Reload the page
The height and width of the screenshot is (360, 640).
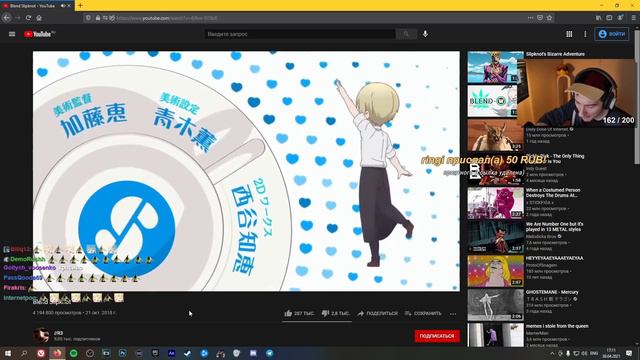coord(28,18)
